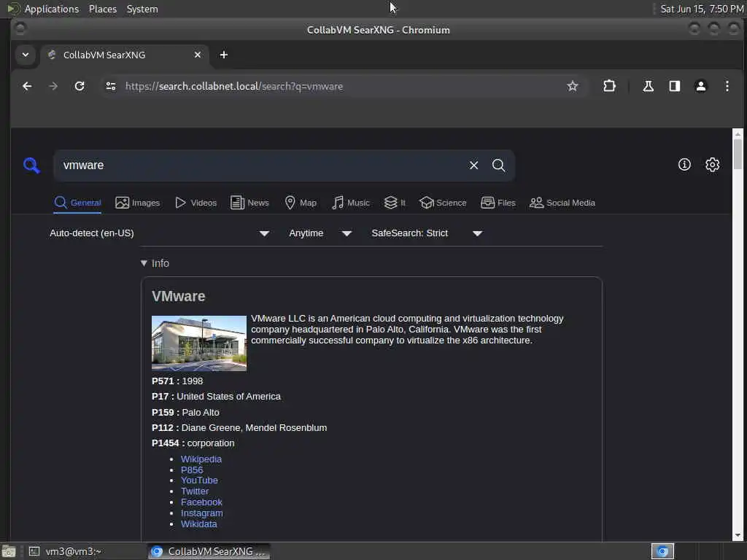Go back to the previous page
Screen dimensions: 747x560
tap(27, 86)
